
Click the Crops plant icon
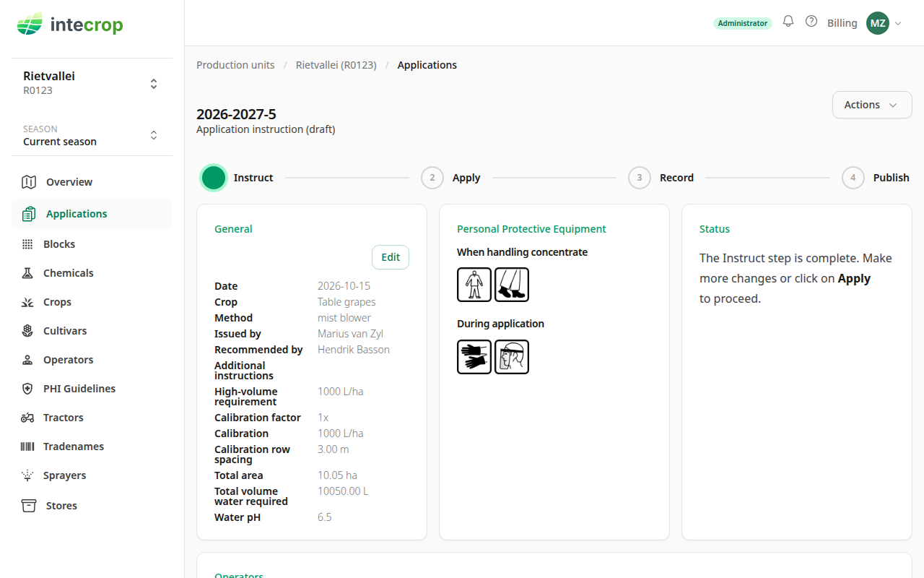click(x=27, y=302)
